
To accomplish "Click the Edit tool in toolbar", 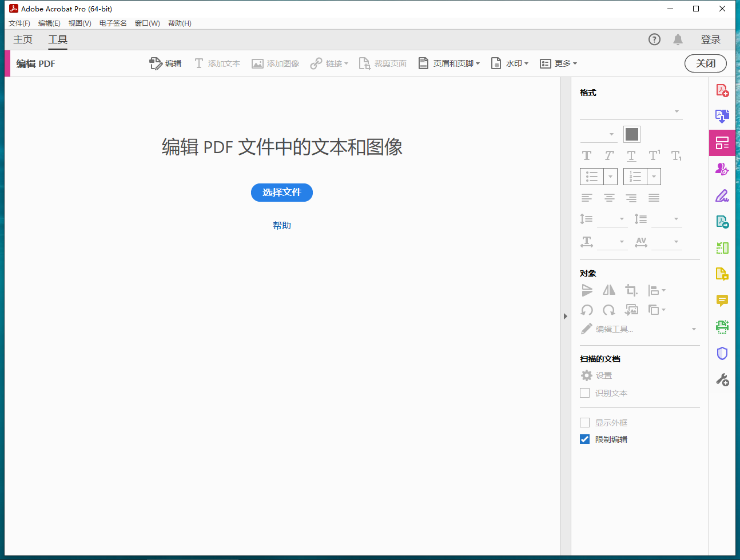I will pos(165,63).
